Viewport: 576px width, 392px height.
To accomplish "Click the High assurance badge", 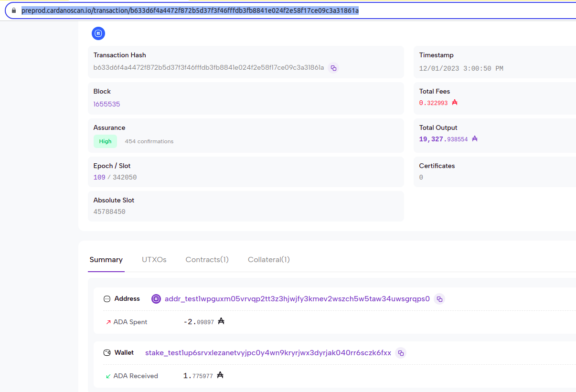I will coord(105,141).
